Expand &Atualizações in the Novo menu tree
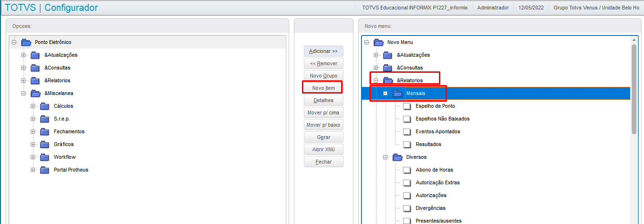The width and height of the screenshot is (644, 224). [376, 55]
